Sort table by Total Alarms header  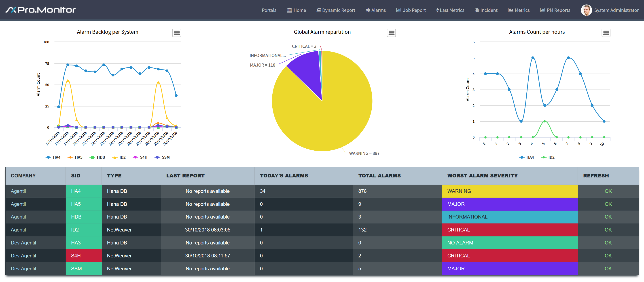click(379, 176)
